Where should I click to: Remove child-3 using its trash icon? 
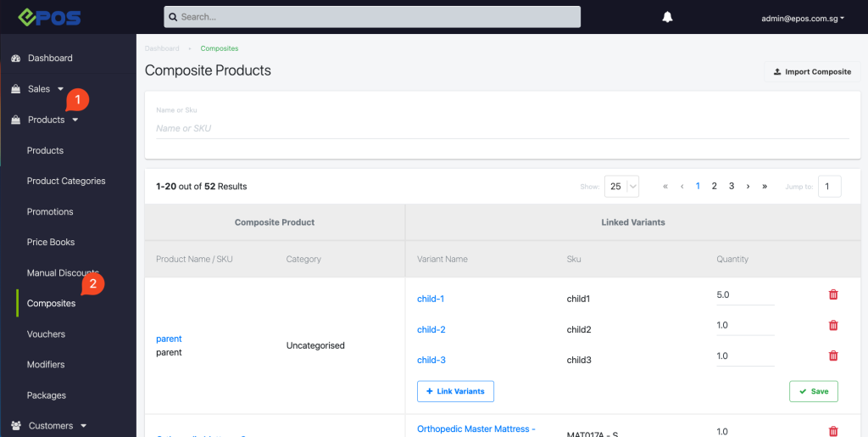(833, 356)
